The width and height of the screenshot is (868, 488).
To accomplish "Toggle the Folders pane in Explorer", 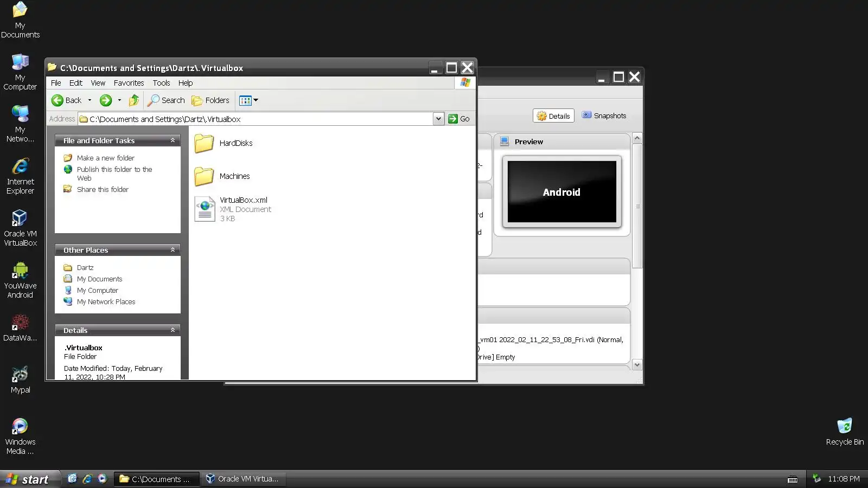I will pos(210,100).
